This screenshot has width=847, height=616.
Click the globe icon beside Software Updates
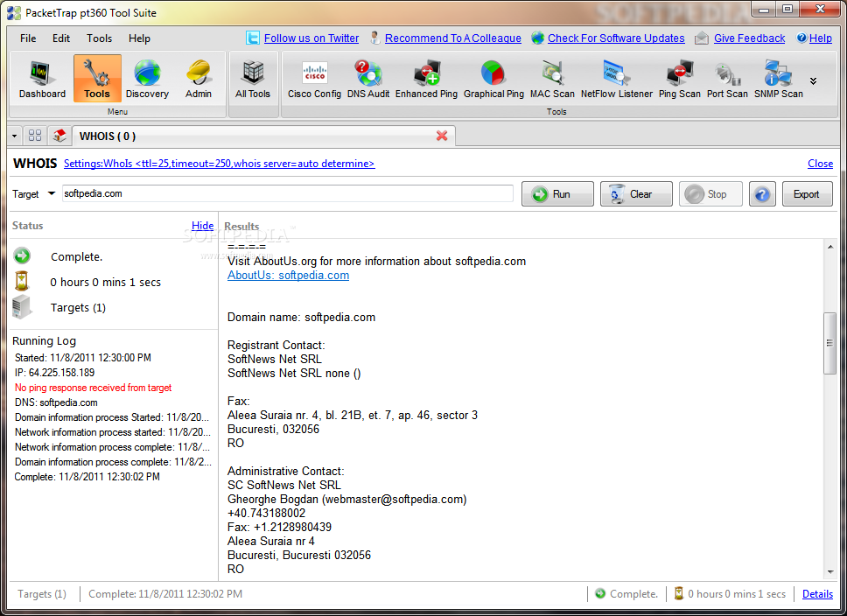tap(537, 38)
